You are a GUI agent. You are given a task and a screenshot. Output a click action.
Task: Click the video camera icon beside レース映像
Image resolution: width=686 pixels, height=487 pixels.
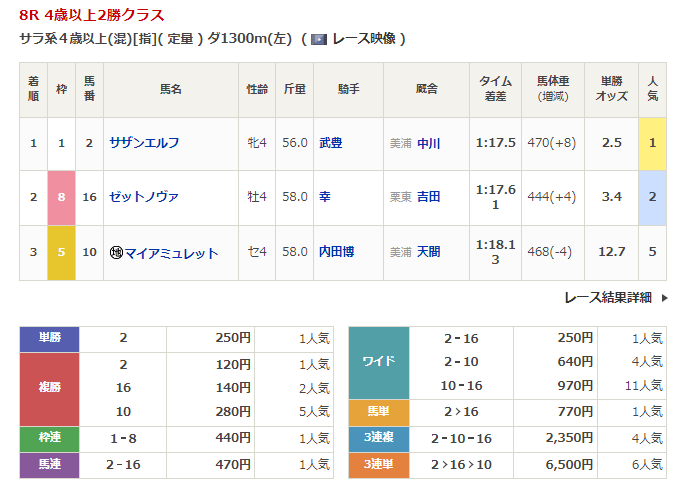tap(319, 39)
